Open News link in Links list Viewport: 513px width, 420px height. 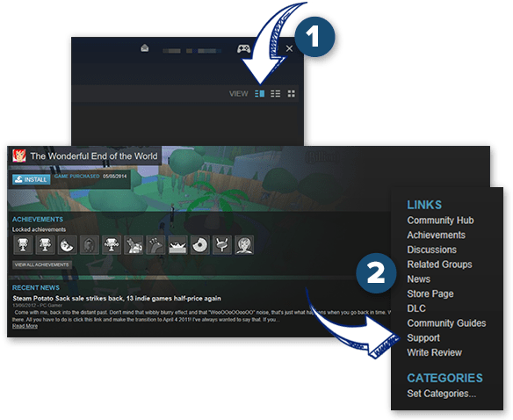pos(419,279)
